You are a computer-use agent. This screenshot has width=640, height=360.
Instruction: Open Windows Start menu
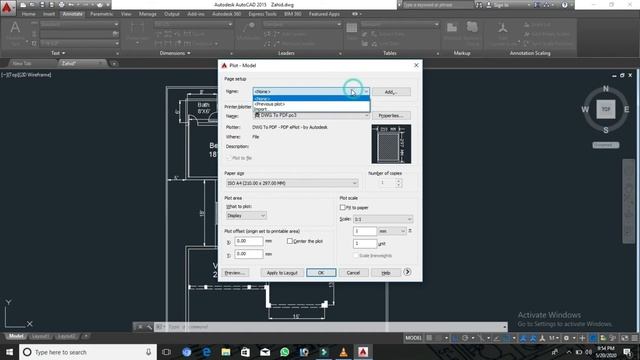(9, 352)
